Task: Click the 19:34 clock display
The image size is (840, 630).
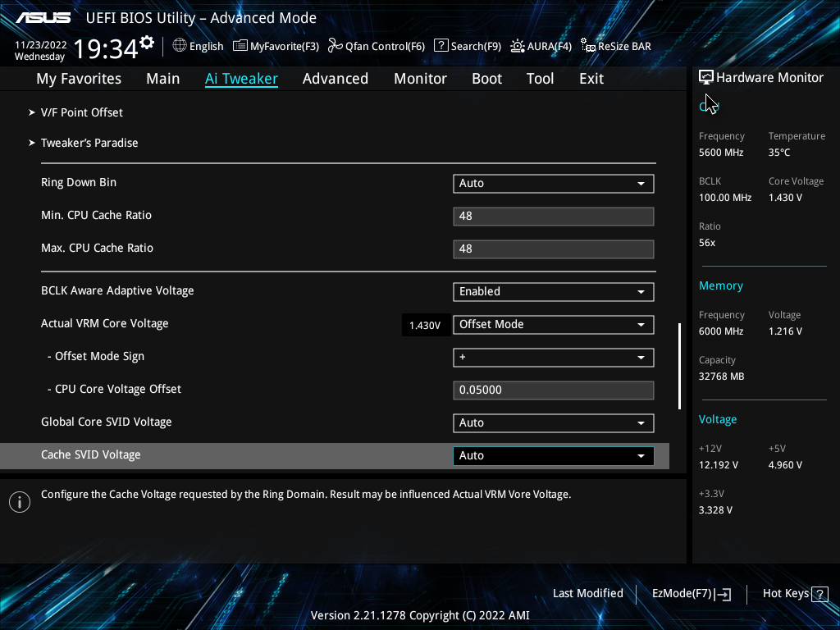Action: click(x=106, y=48)
